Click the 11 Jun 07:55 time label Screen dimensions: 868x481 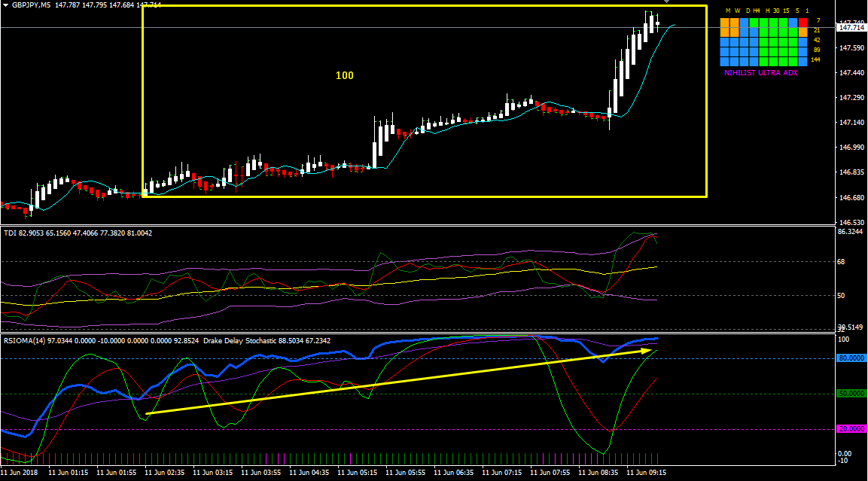pyautogui.click(x=550, y=473)
